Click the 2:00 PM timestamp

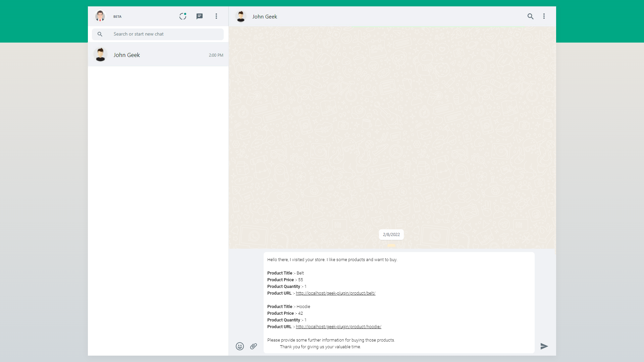[216, 55]
